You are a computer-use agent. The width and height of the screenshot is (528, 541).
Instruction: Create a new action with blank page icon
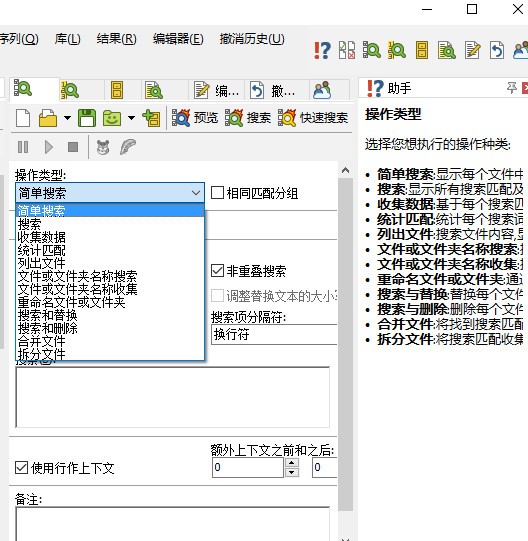(23, 118)
